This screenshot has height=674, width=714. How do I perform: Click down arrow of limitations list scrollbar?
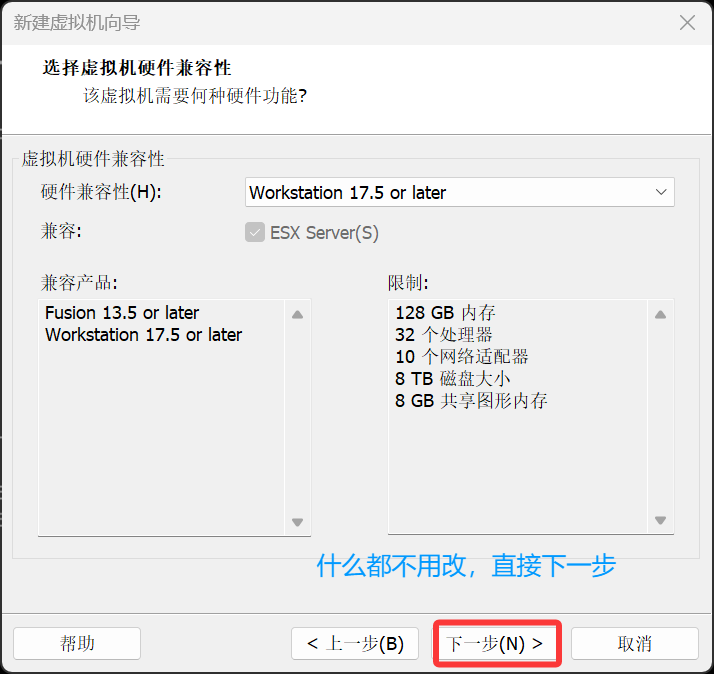click(x=660, y=520)
